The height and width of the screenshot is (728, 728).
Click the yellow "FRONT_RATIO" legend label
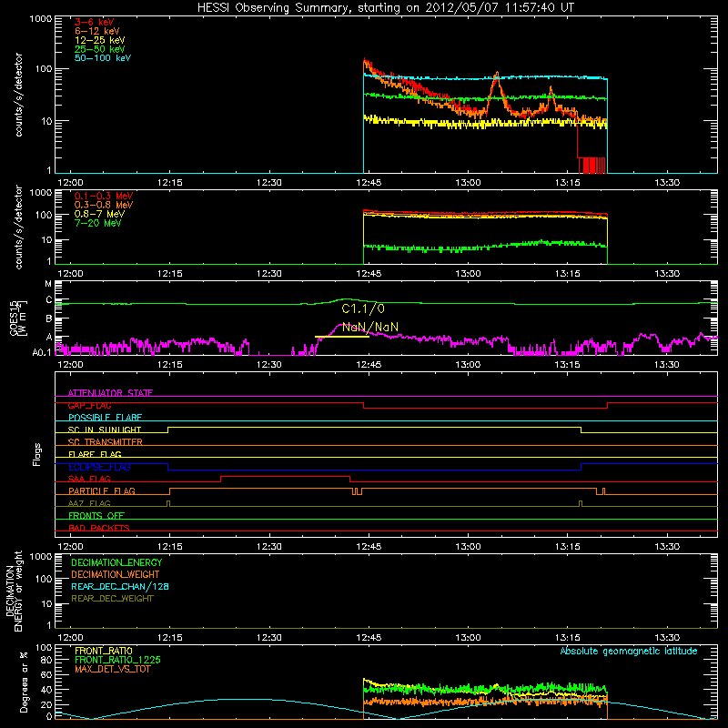point(104,651)
